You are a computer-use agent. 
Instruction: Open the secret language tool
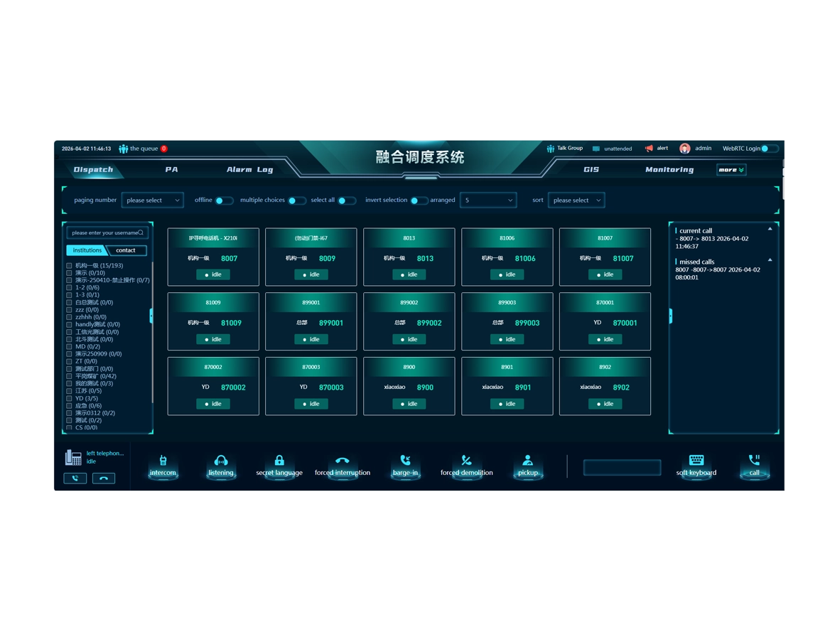(x=280, y=464)
